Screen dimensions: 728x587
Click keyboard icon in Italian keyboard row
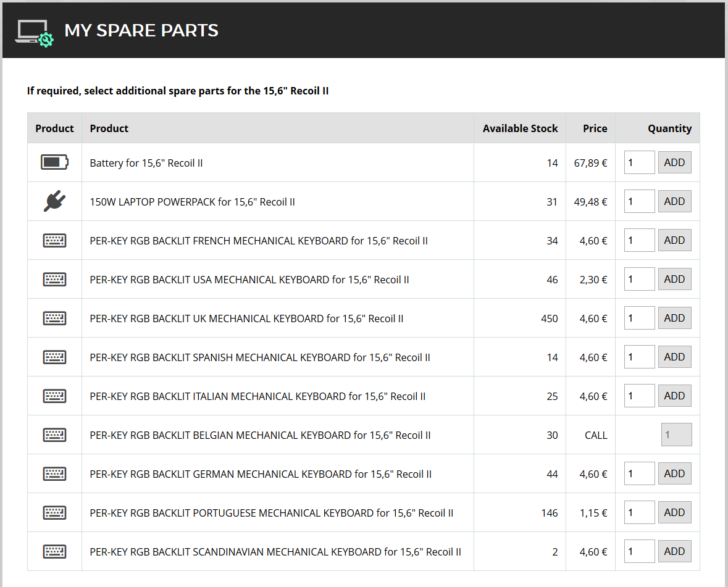coord(54,396)
